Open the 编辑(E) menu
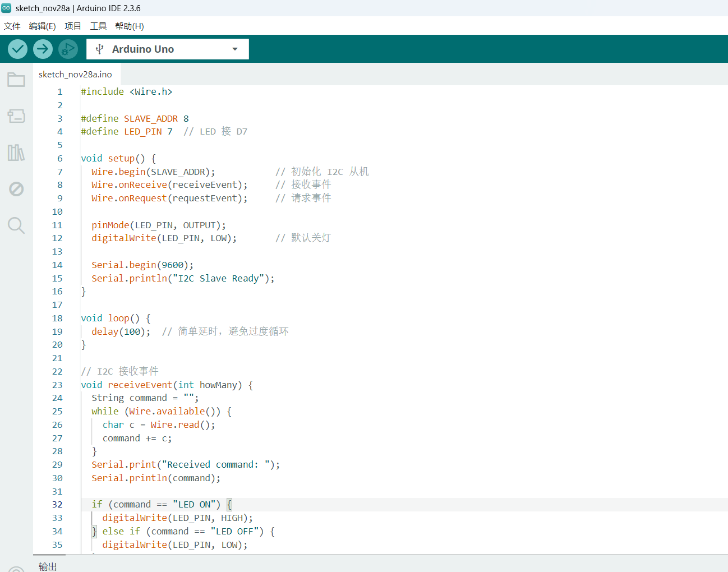Image resolution: width=728 pixels, height=572 pixels. tap(42, 26)
